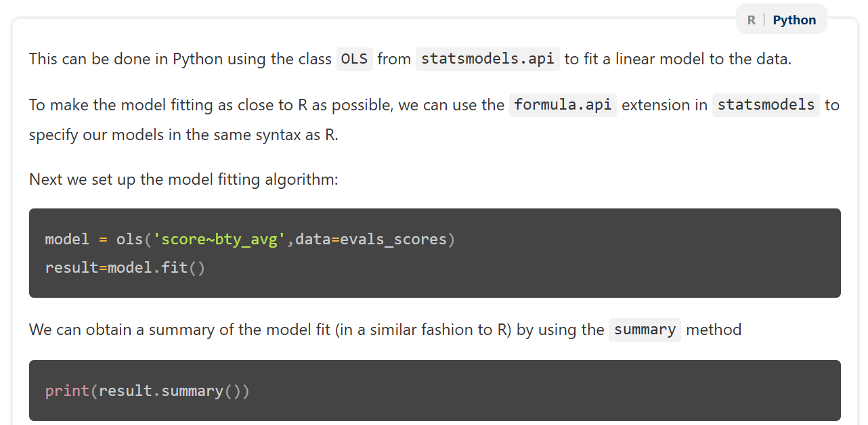Image resolution: width=868 pixels, height=425 pixels.
Task: Click the 'score~bty_avg' formula string
Action: coord(215,240)
